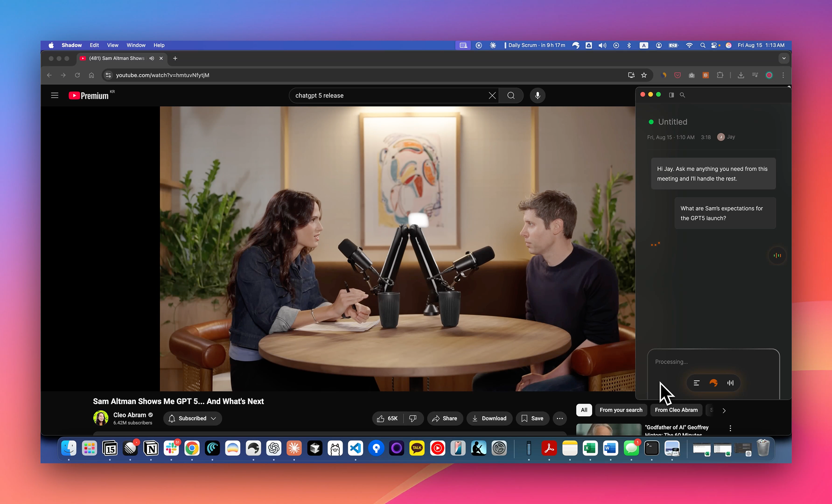Toggle the Shadow sidebar panel icon
The width and height of the screenshot is (832, 504).
tap(671, 95)
